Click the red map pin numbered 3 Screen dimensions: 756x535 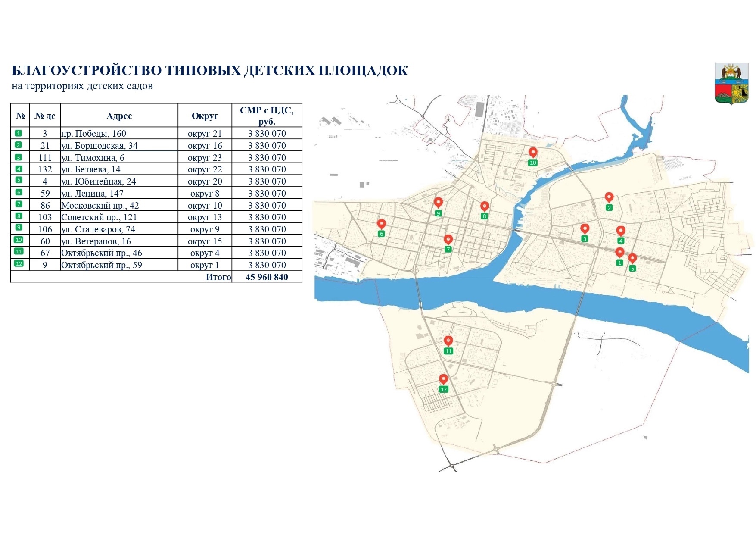(585, 228)
